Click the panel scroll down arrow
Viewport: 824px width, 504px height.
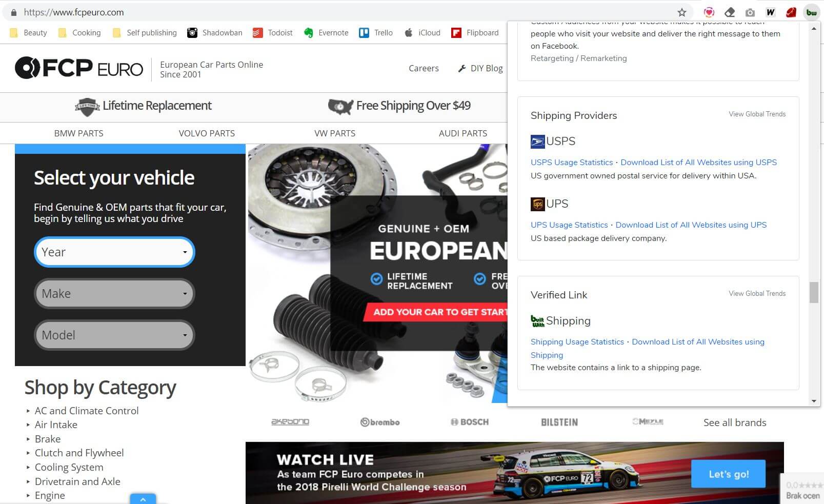click(814, 401)
